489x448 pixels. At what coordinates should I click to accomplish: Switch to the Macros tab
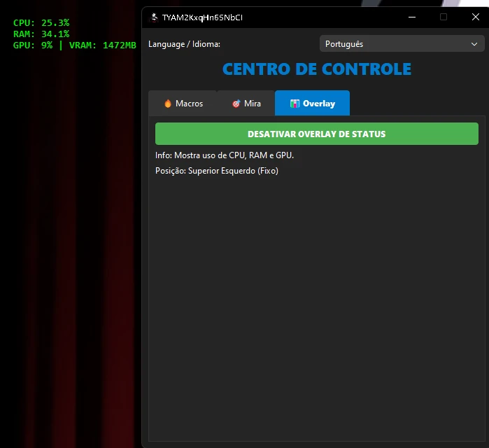(x=183, y=104)
